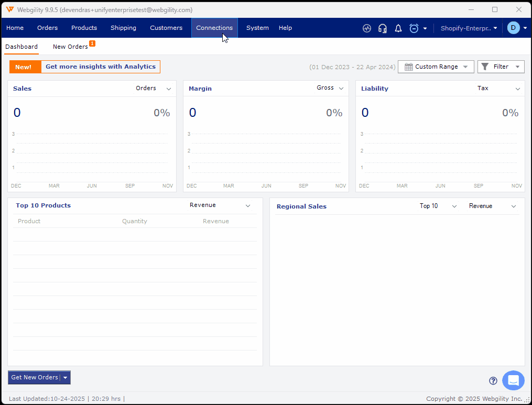Open the Filter dropdown
Viewport: 532px width, 405px height.
[x=501, y=67]
